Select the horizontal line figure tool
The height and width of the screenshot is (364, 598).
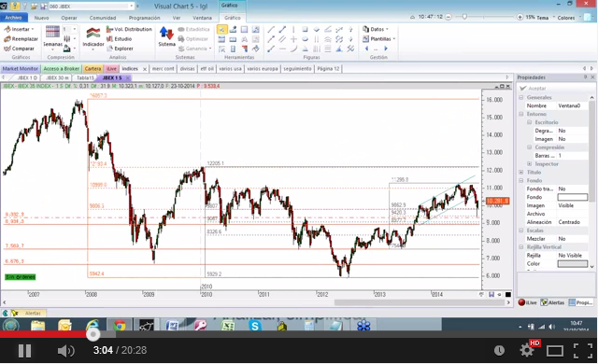pos(282,49)
